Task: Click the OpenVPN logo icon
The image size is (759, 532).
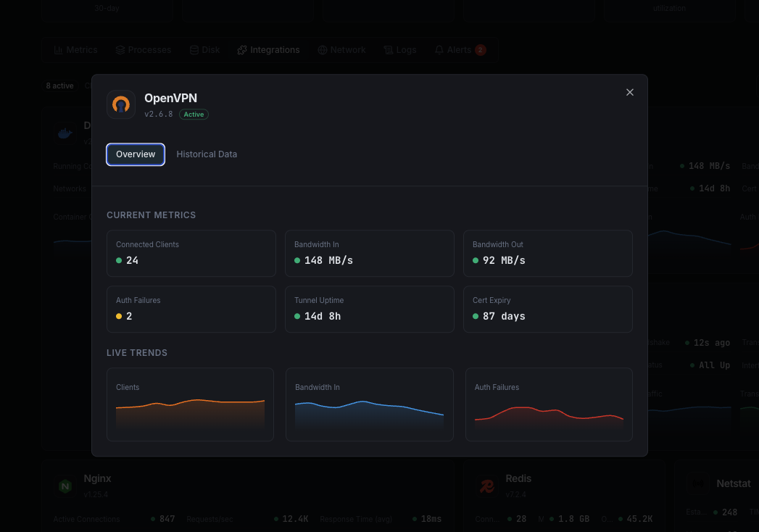Action: 121,104
